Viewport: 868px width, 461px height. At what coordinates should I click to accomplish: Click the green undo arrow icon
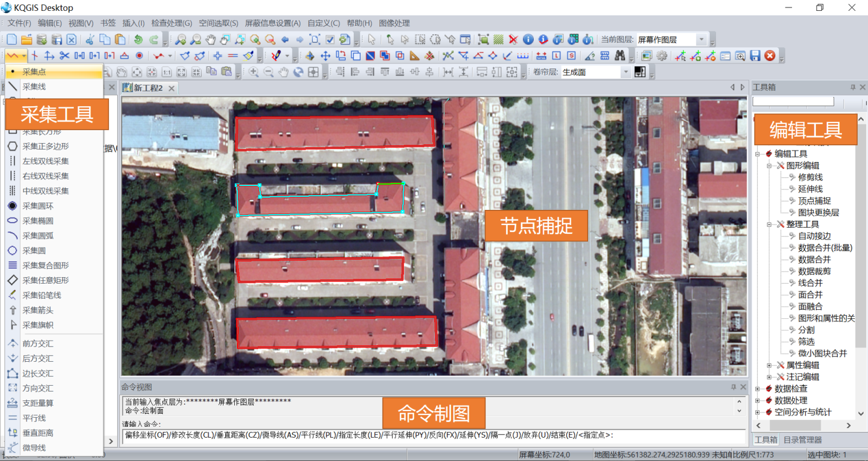pyautogui.click(x=139, y=40)
